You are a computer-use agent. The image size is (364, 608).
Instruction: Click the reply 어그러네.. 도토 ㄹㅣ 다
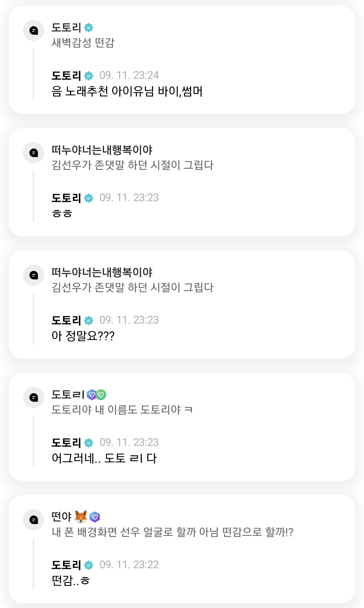104,458
